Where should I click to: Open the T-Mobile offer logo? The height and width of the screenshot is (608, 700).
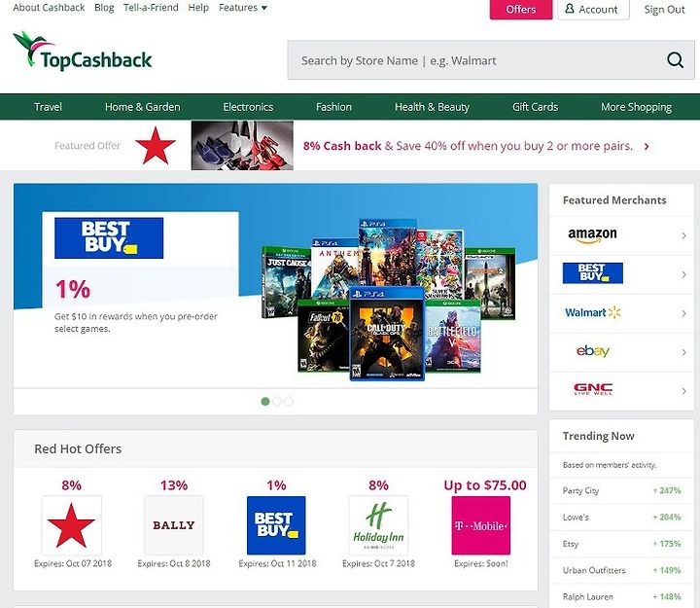tap(481, 525)
